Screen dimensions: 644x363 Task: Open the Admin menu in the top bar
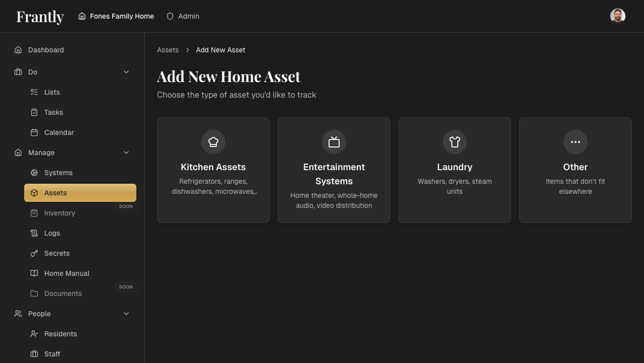(x=183, y=16)
